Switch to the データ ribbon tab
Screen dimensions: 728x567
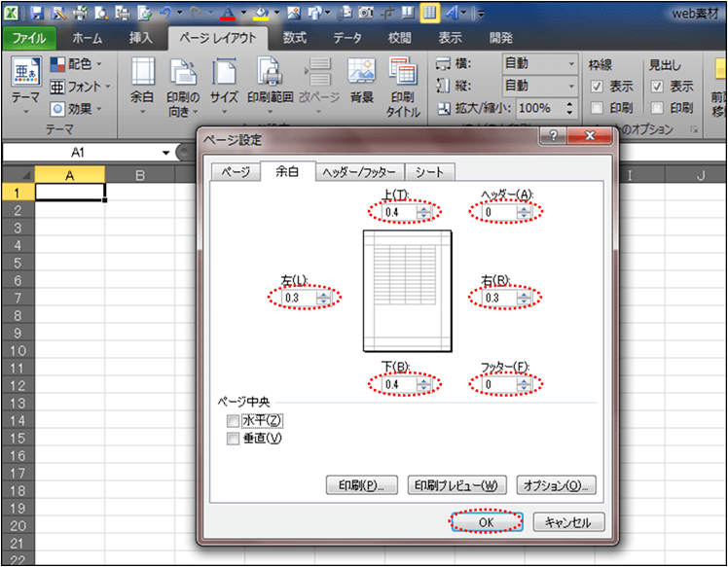point(347,38)
